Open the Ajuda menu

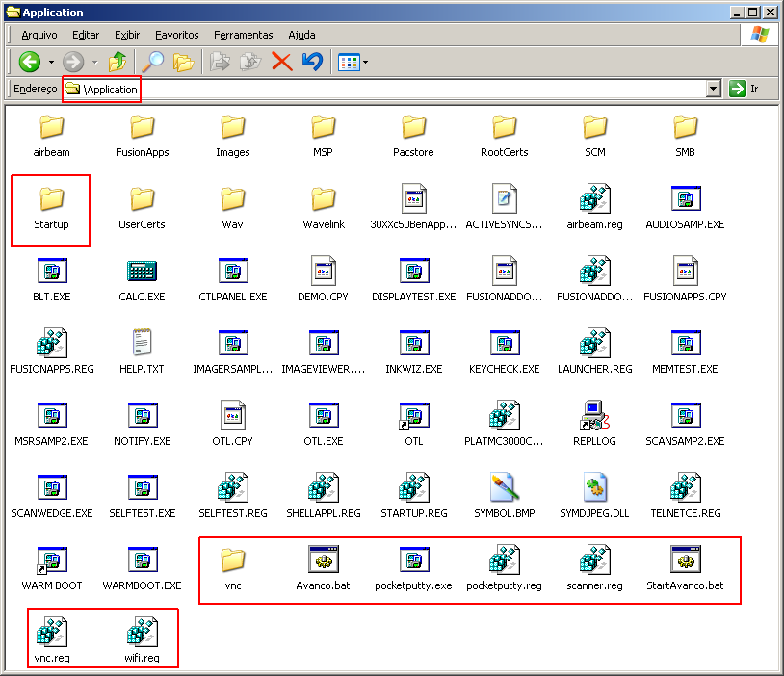pos(301,35)
